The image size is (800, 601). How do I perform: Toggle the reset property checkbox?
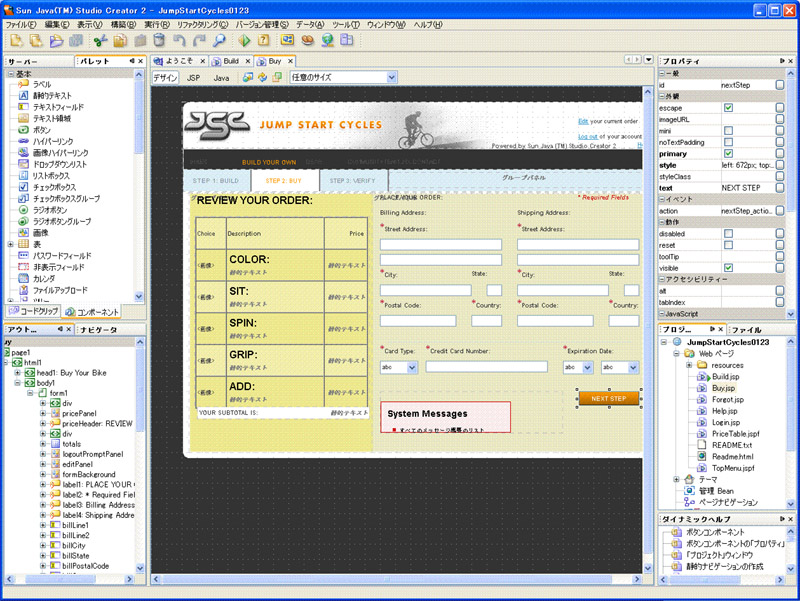(x=729, y=245)
